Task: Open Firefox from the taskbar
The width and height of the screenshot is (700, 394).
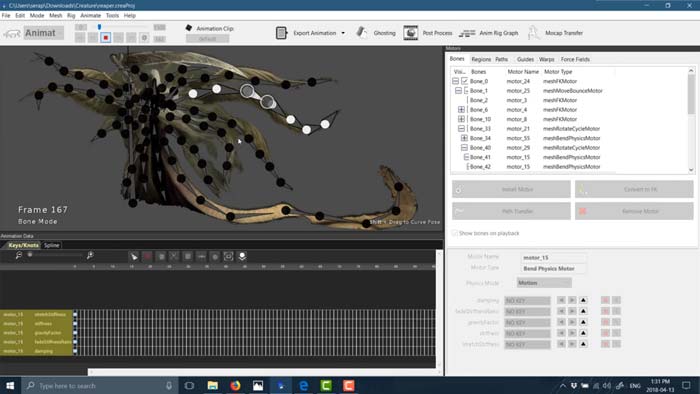Action: 235,385
